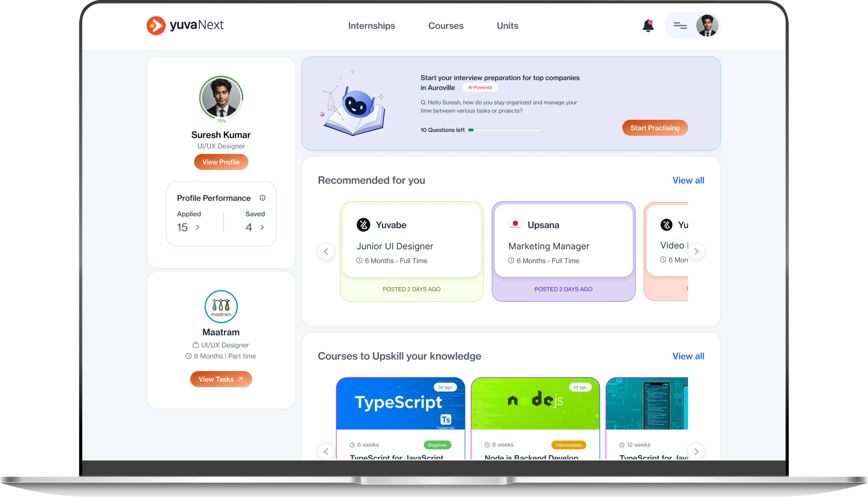Click the Profile Performance info icon

point(262,198)
